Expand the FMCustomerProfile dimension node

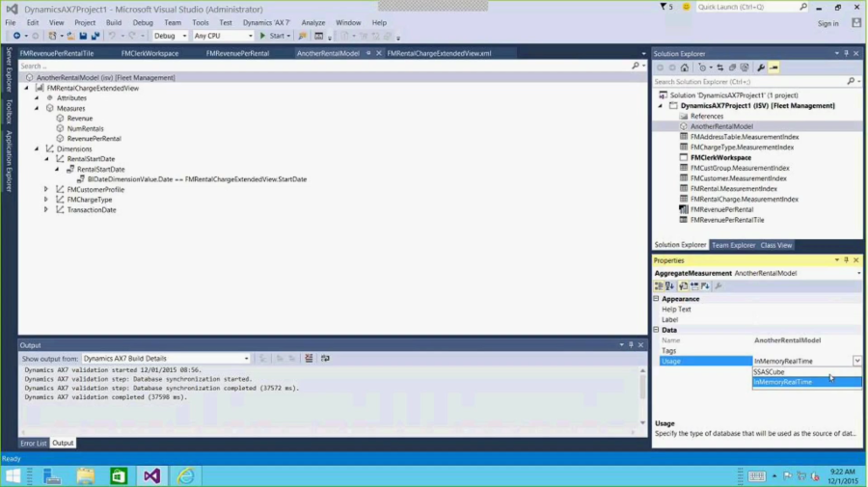pos(46,189)
